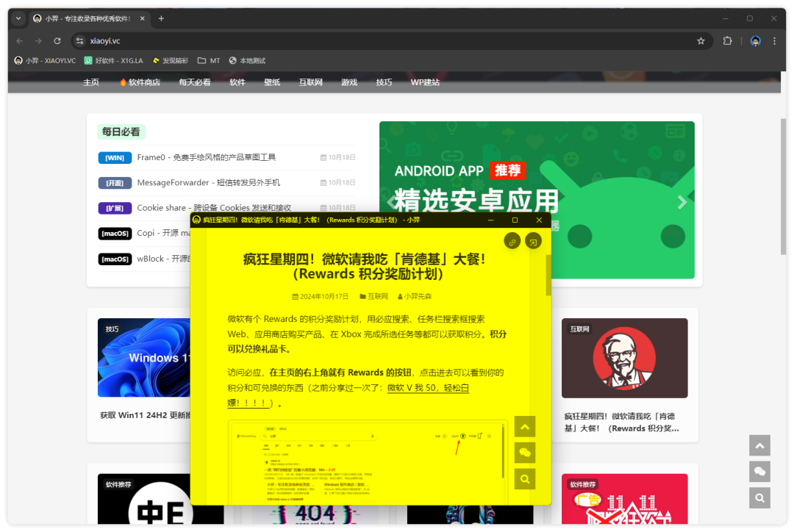Open the 疯狂星期四 card title link
794x532 pixels.
pos(622,423)
